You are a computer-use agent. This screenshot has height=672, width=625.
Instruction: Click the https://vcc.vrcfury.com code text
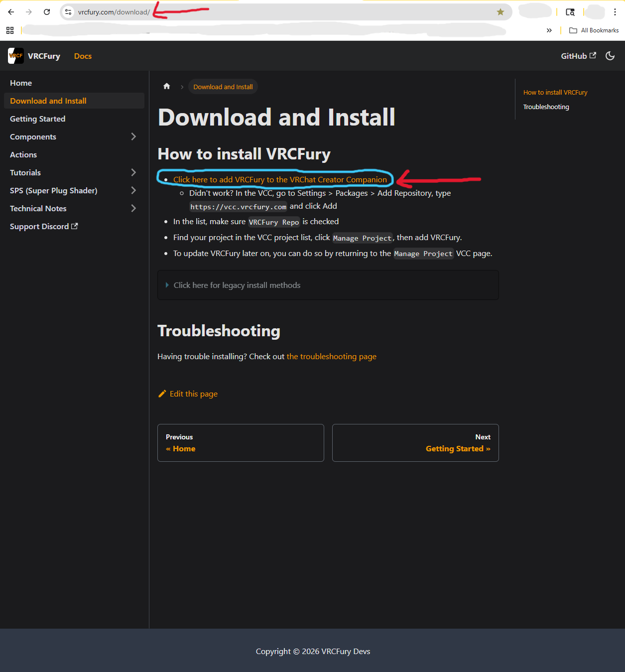(239, 207)
